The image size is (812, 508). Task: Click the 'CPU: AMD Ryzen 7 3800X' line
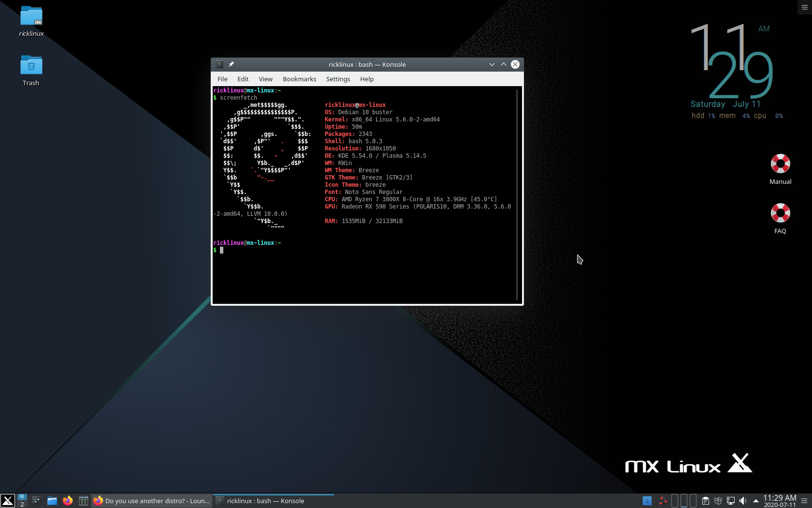(411, 199)
